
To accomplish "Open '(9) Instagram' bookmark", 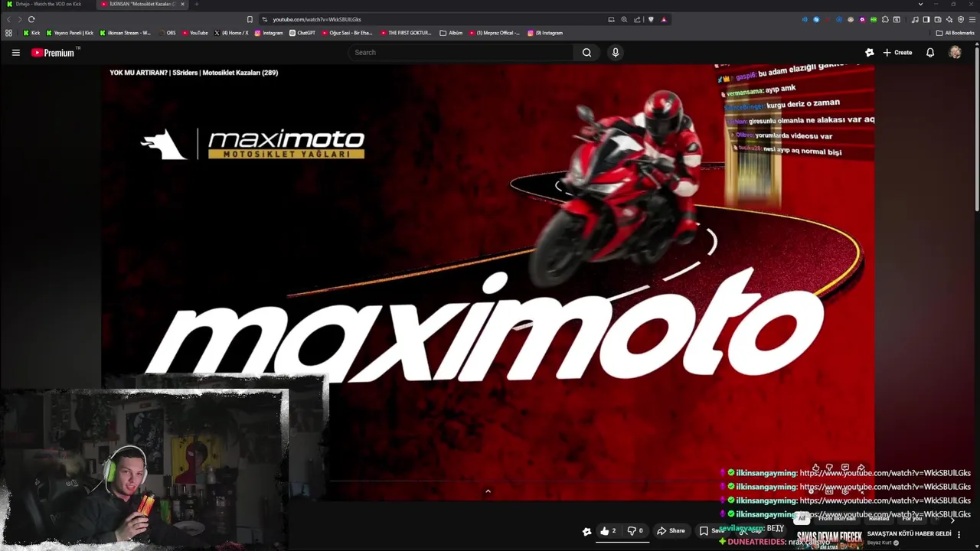I will (x=545, y=33).
